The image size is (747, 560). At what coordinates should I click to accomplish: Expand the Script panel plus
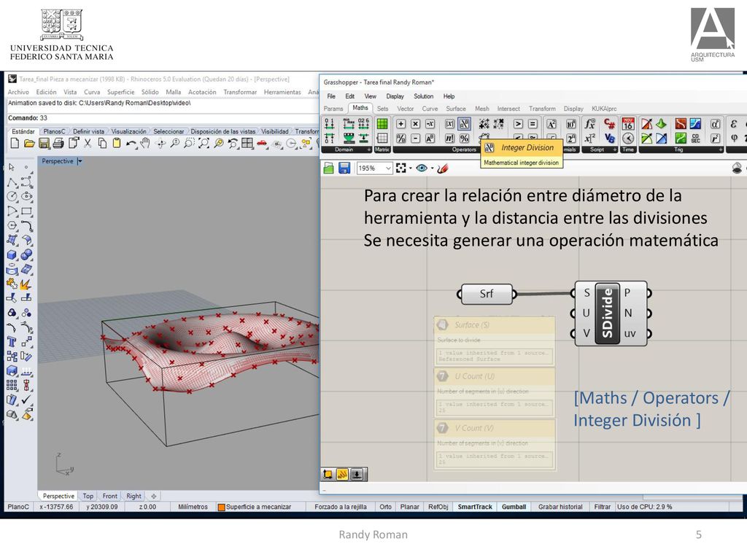614,149
